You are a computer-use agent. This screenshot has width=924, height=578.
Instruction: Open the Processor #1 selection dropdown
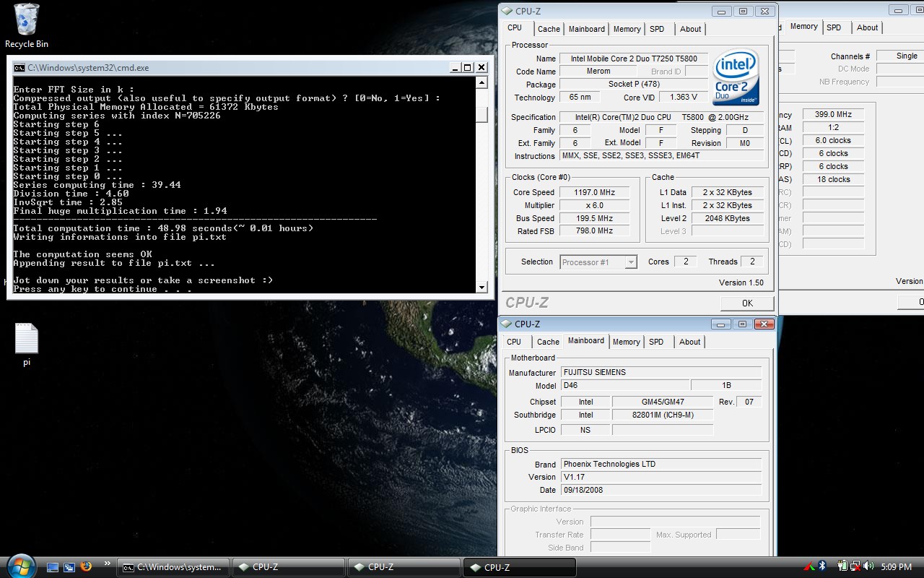(x=598, y=262)
